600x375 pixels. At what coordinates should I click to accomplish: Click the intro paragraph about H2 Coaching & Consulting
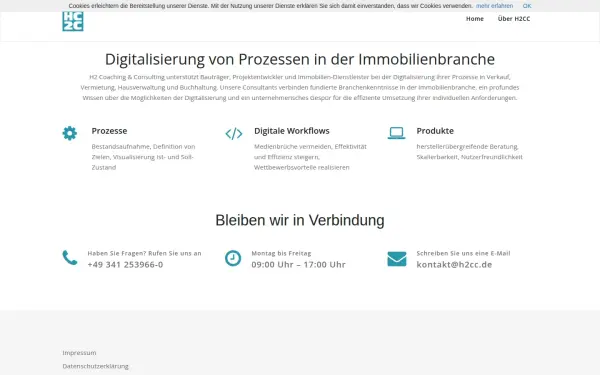[300, 87]
